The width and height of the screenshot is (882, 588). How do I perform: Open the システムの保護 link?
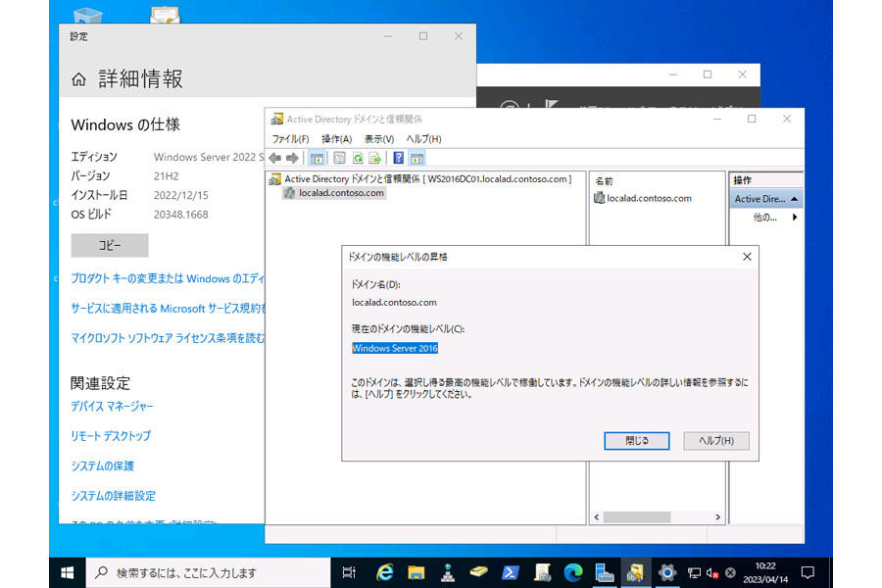pyautogui.click(x=102, y=465)
